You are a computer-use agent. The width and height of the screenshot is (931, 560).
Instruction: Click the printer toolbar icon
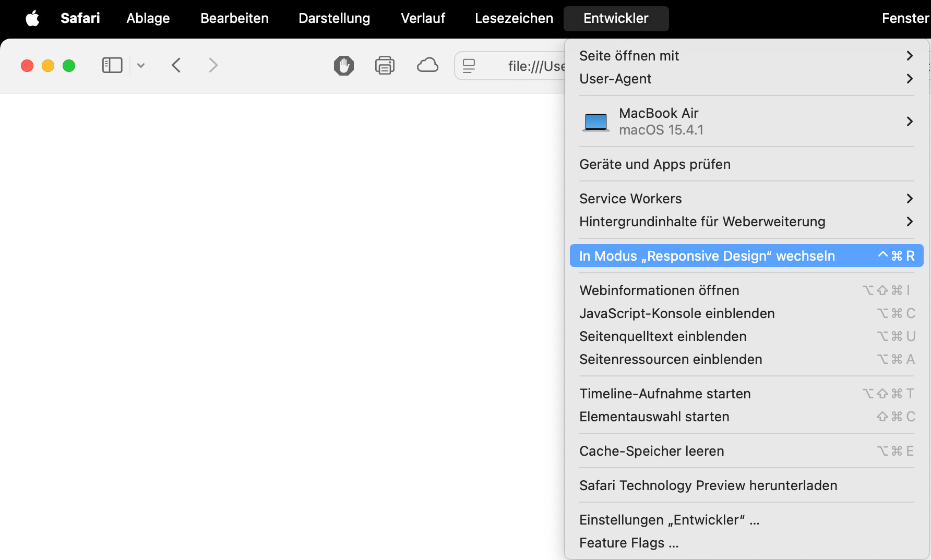point(385,66)
